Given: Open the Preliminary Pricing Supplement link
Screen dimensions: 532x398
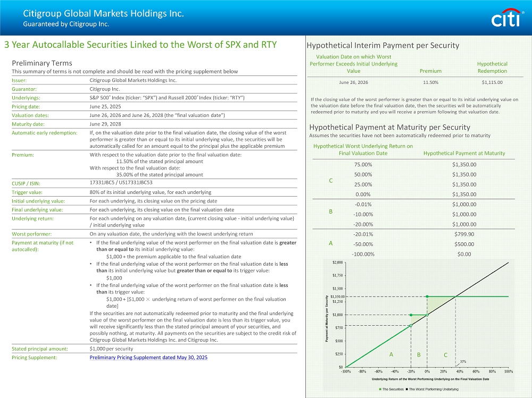Looking at the screenshot, I should click(x=148, y=358).
